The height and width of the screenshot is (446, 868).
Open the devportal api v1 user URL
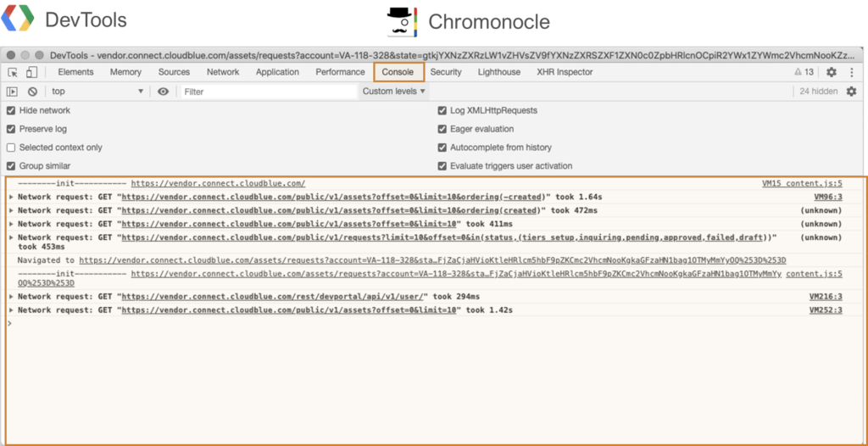(273, 297)
